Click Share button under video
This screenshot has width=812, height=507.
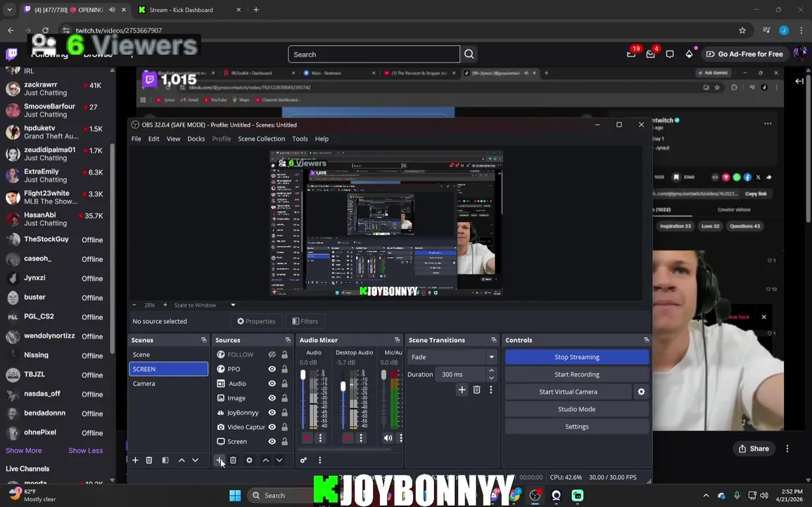click(754, 449)
